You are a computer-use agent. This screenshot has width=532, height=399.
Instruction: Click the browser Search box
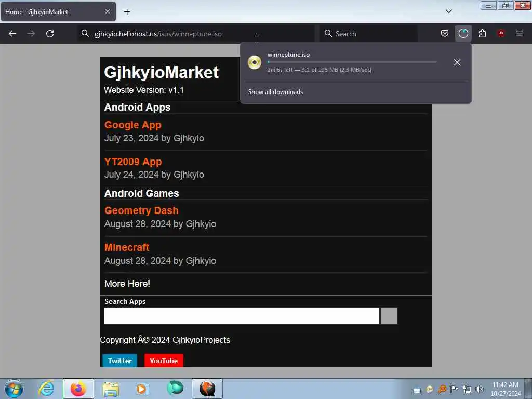369,34
